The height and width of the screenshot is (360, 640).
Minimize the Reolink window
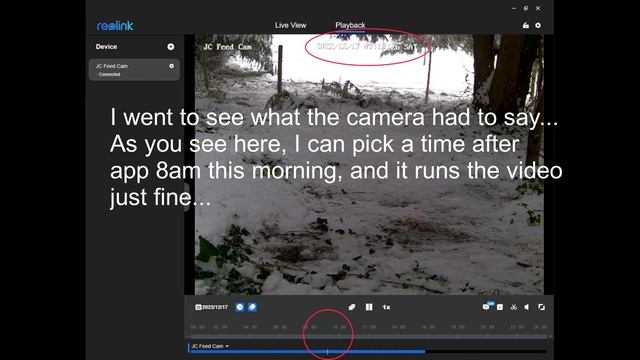[514, 8]
